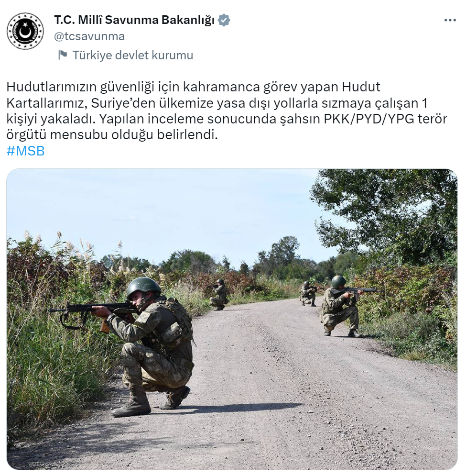Click the government flag icon
This screenshot has height=476, width=466.
(63, 55)
